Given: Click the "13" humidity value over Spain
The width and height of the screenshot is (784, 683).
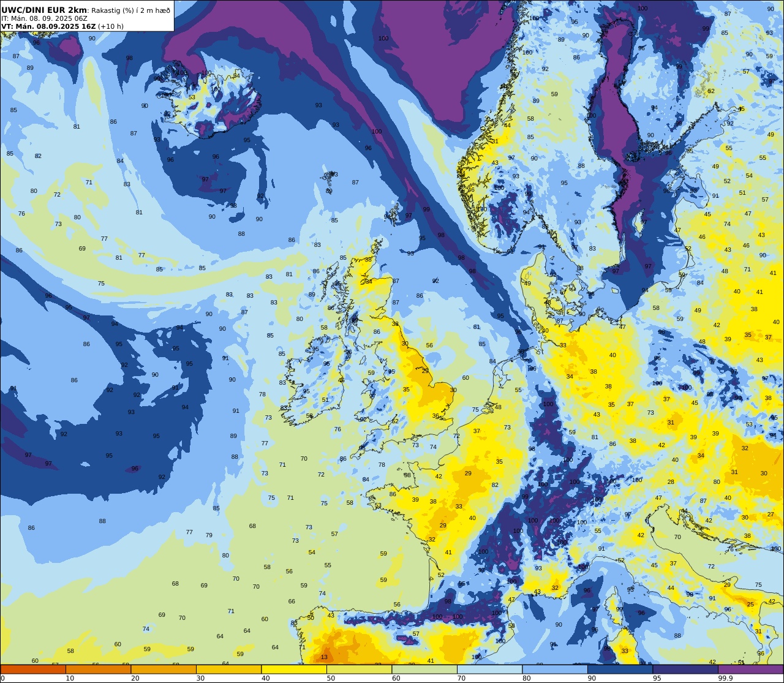Looking at the screenshot, I should click(324, 657).
